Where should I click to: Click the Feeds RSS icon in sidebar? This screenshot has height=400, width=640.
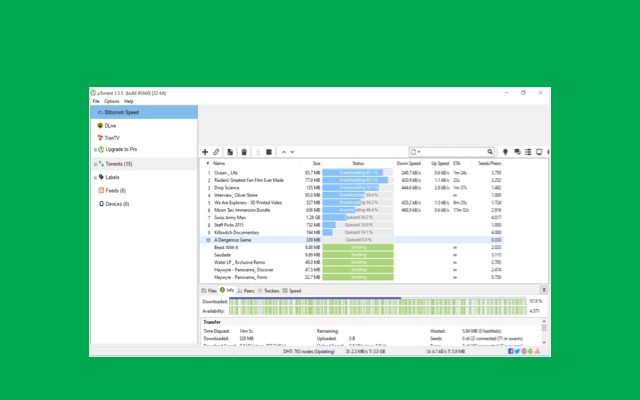coord(101,191)
